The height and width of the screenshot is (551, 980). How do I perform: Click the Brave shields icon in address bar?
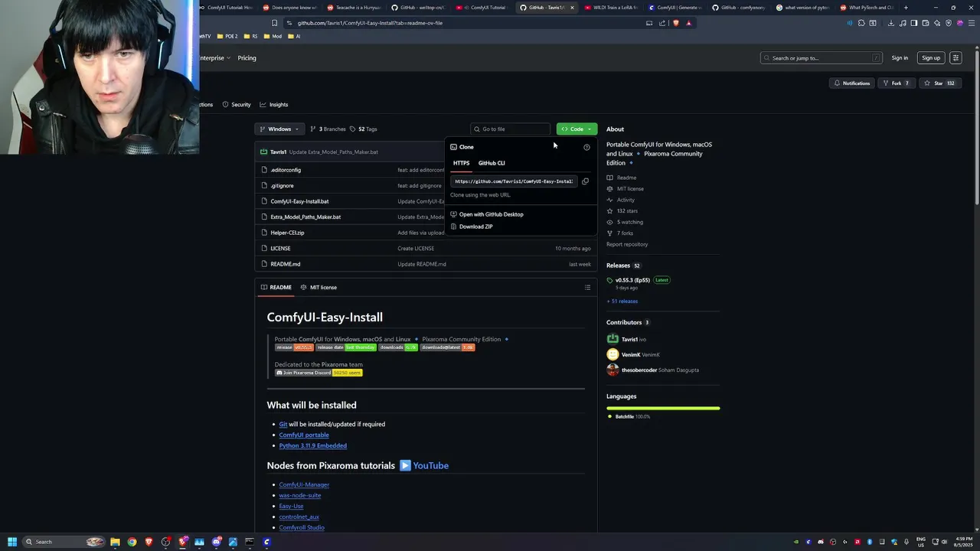676,23
